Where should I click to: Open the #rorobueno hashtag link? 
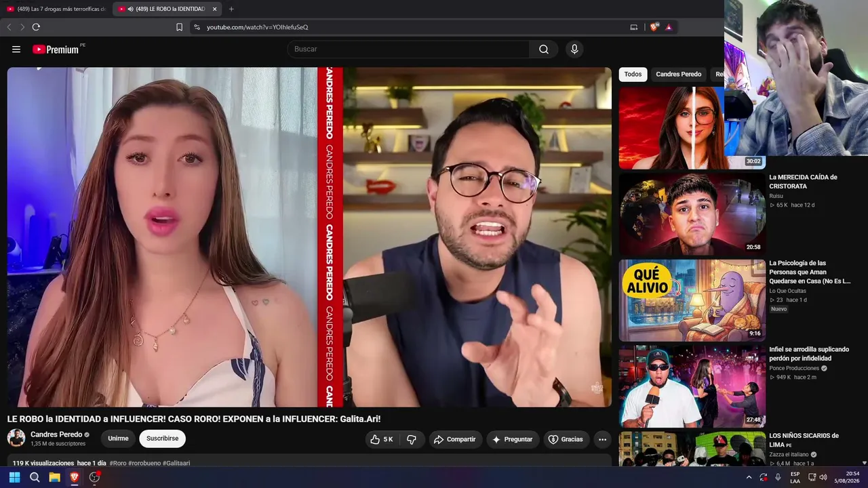pyautogui.click(x=144, y=464)
